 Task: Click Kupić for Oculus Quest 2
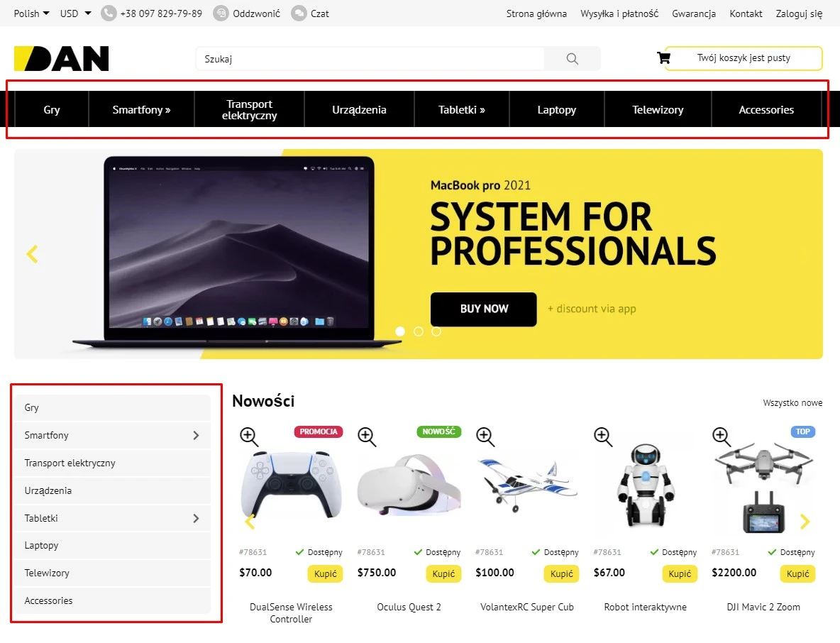click(x=443, y=573)
